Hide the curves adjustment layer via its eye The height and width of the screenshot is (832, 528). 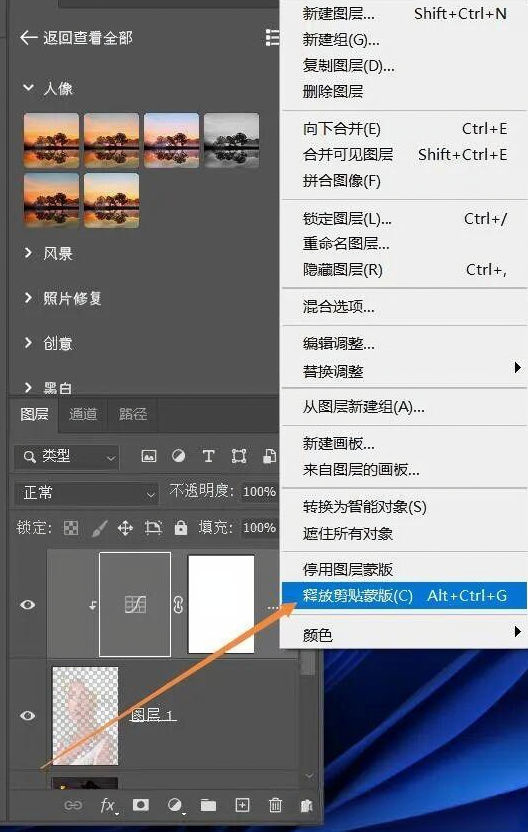click(28, 604)
